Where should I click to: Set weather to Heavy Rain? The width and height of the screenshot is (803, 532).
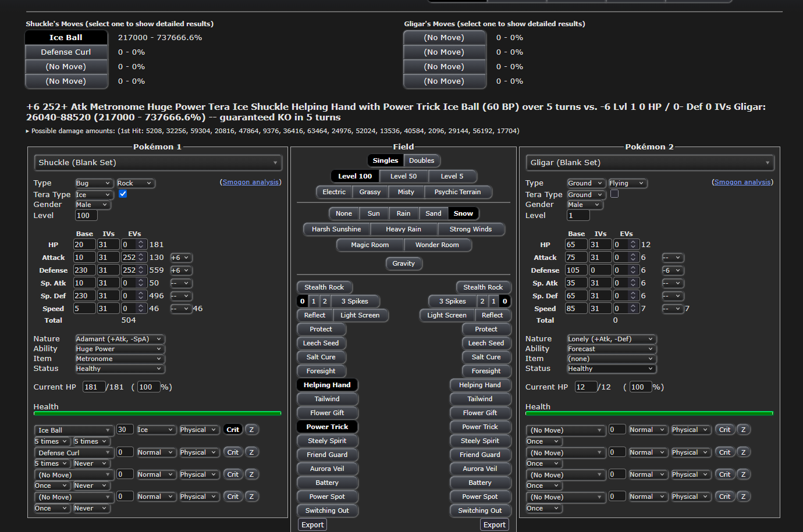pyautogui.click(x=403, y=229)
